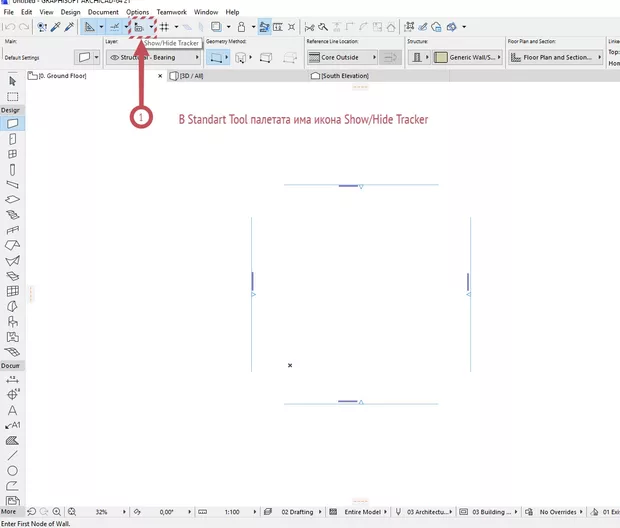Select the Column tool

[x=12, y=170]
